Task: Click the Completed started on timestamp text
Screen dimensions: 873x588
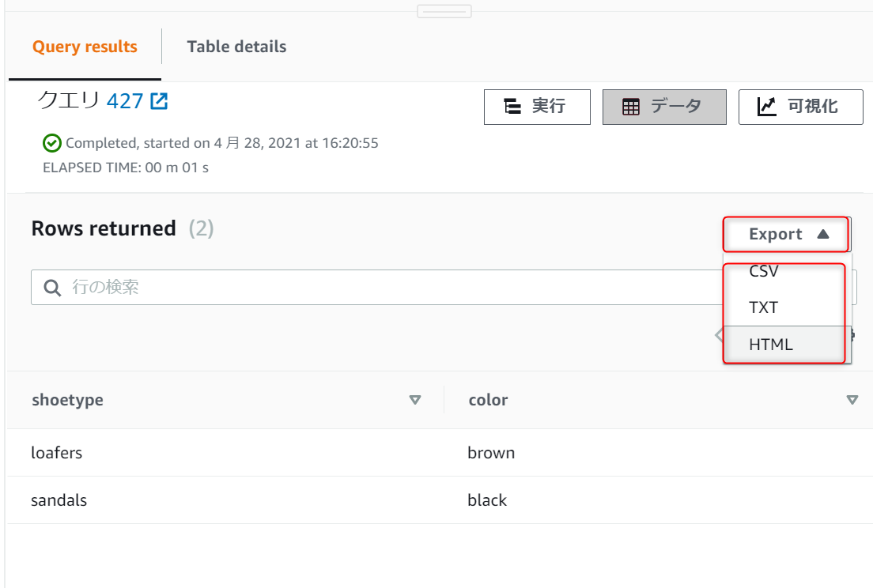Action: coord(222,143)
